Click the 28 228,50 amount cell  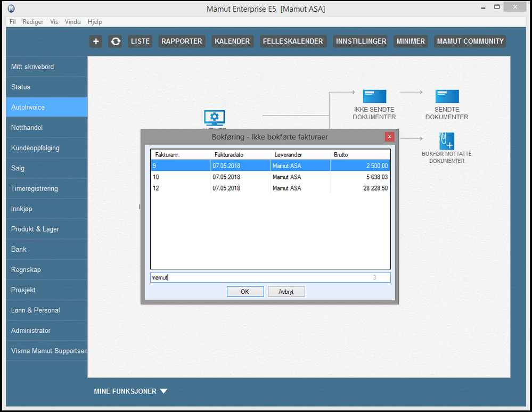(360, 188)
